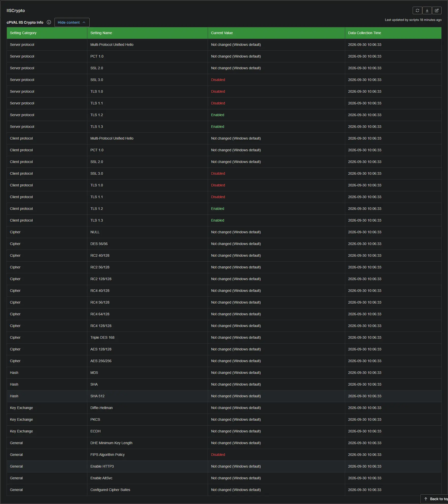
Task: Collapse table with Hide content button
Action: pyautogui.click(x=72, y=22)
